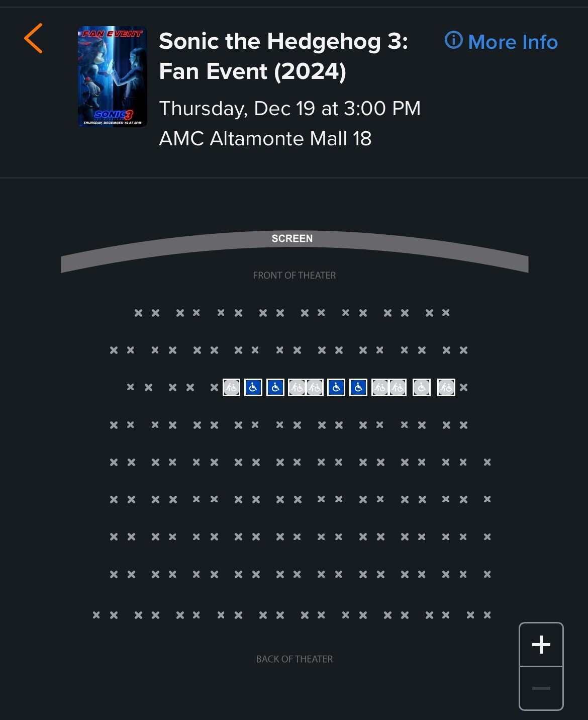Tap the AMC Altamonte Mall 18 theater name

tap(265, 139)
